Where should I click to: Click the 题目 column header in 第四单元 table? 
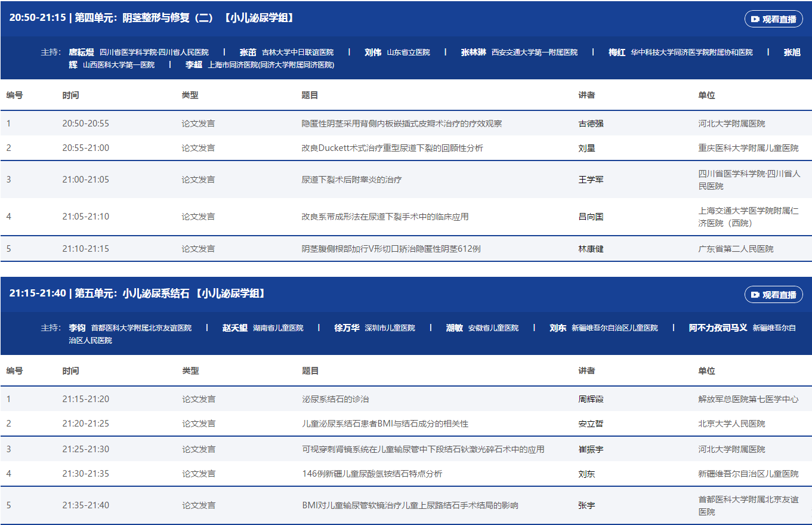(x=310, y=95)
